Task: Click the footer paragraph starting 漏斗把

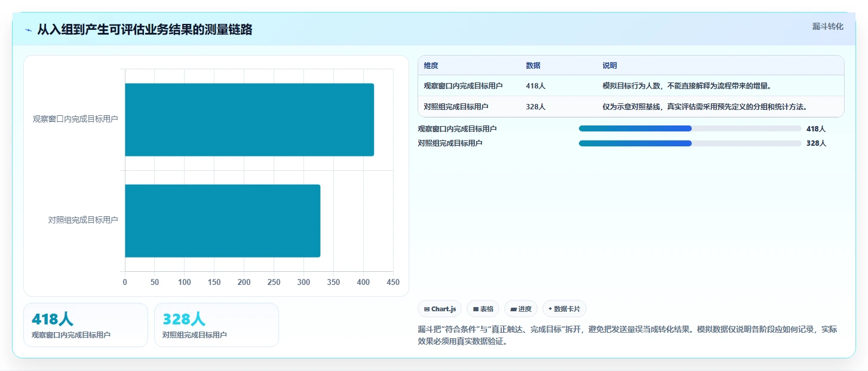Action: point(627,335)
